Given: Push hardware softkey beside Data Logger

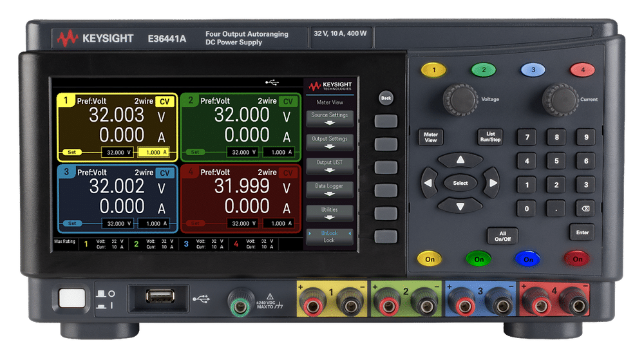Looking at the screenshot, I should pyautogui.click(x=386, y=190).
